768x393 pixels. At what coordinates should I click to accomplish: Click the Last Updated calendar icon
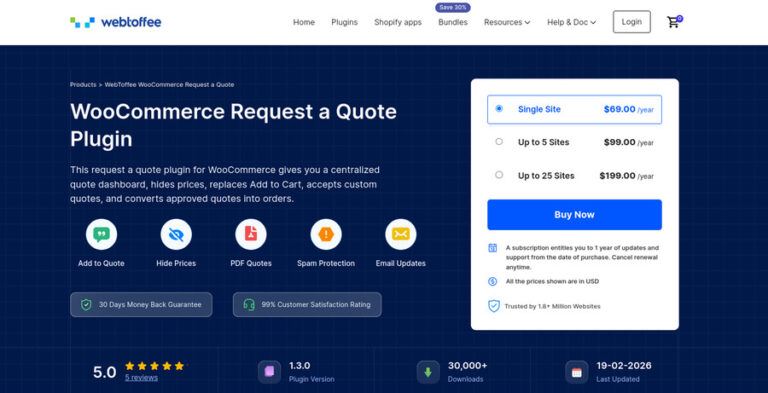(x=576, y=372)
